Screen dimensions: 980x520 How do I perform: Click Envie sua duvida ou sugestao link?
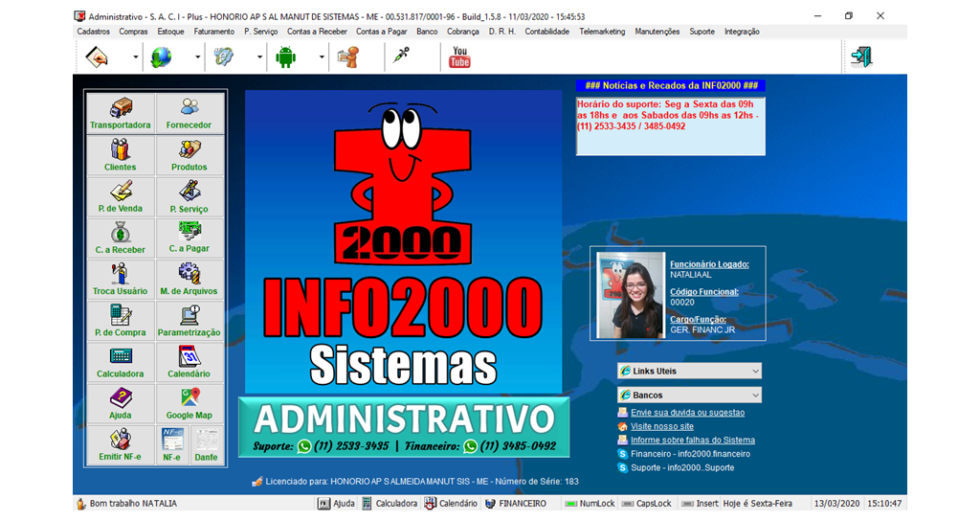pos(687,413)
